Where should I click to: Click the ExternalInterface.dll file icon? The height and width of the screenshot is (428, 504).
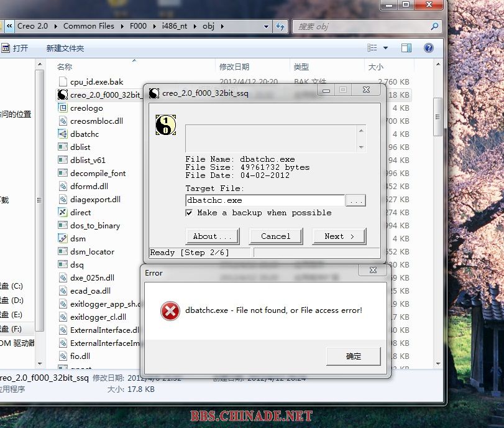pyautogui.click(x=63, y=330)
